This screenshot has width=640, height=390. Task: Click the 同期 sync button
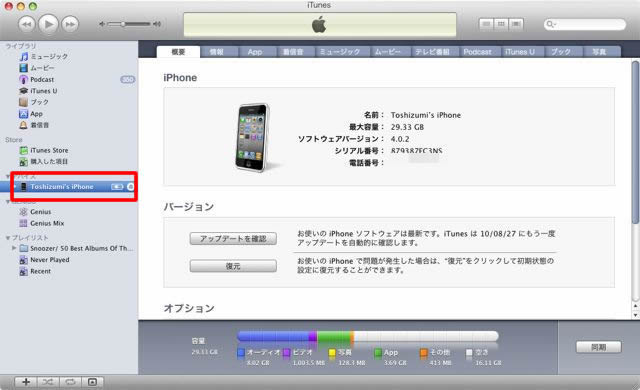[599, 347]
